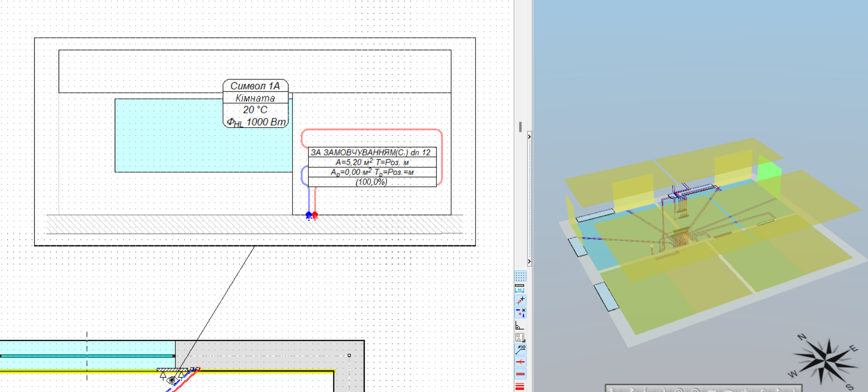Click upper arrow of the vertical scrollbar
The width and height of the screenshot is (868, 392).
coord(529,137)
